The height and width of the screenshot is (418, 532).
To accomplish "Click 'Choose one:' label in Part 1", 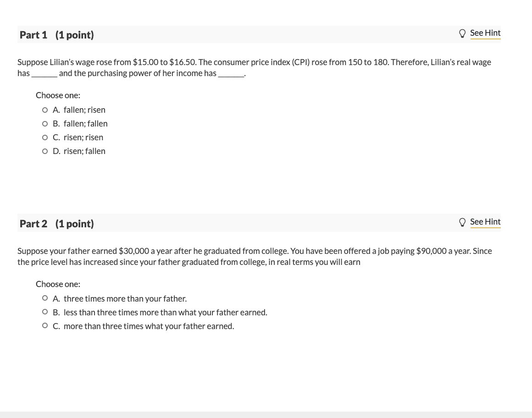I will 58,95.
